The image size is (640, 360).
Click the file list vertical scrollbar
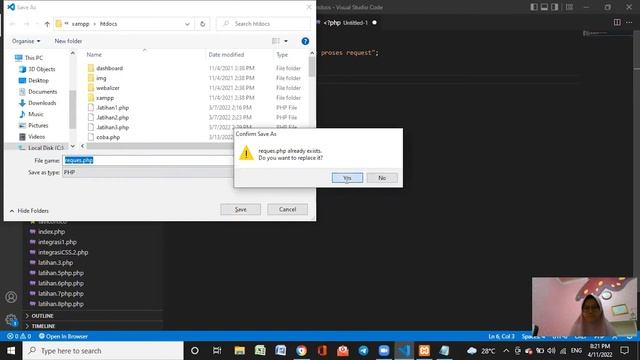tap(312, 67)
